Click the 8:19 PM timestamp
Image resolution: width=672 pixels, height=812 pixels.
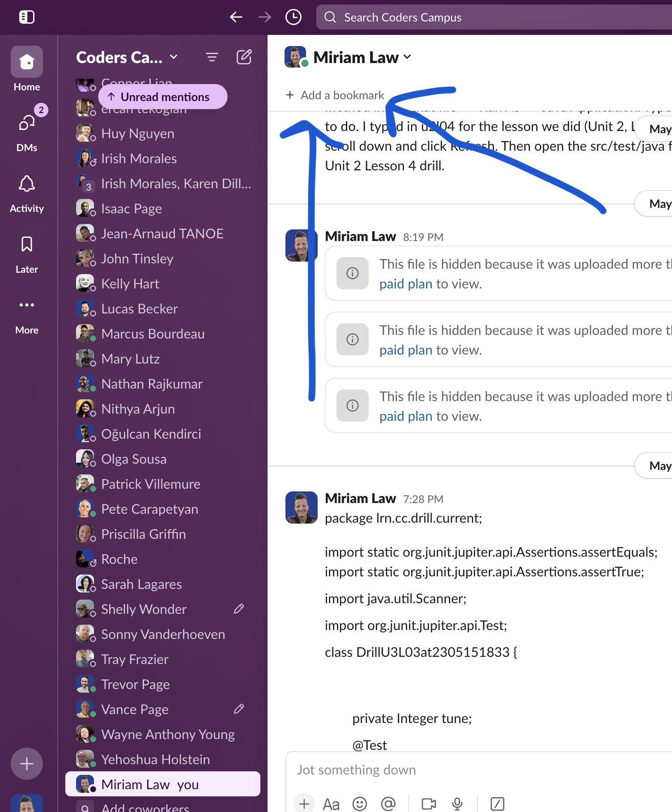pos(423,237)
